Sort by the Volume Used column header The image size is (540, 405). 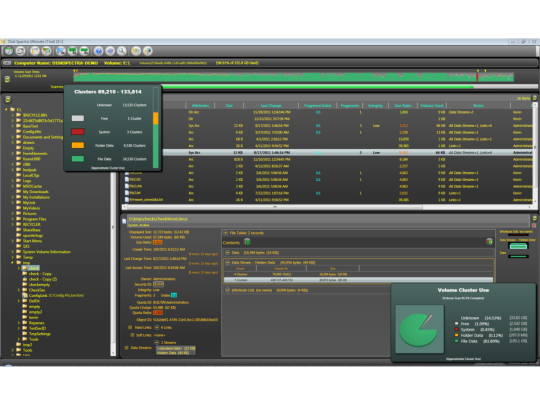click(x=432, y=105)
